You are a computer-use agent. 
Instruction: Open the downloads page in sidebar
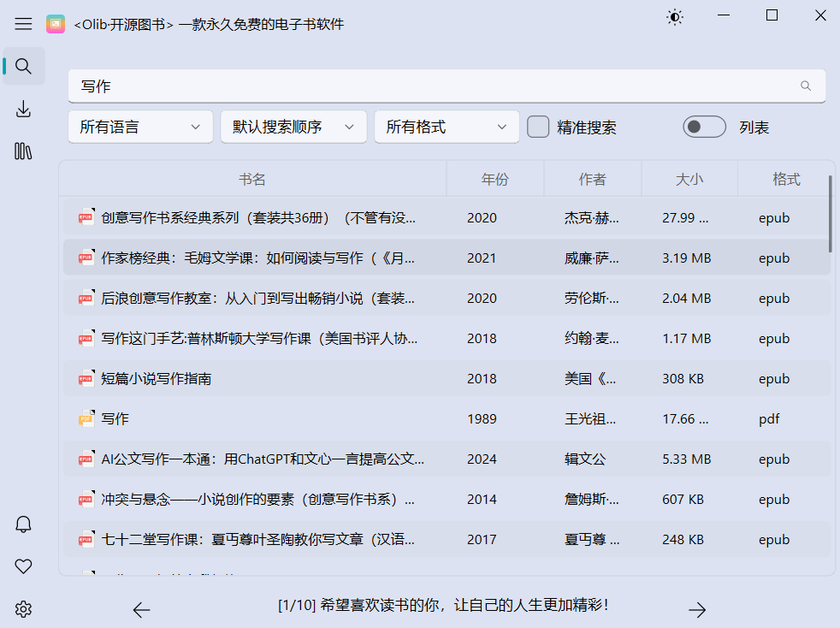point(23,109)
